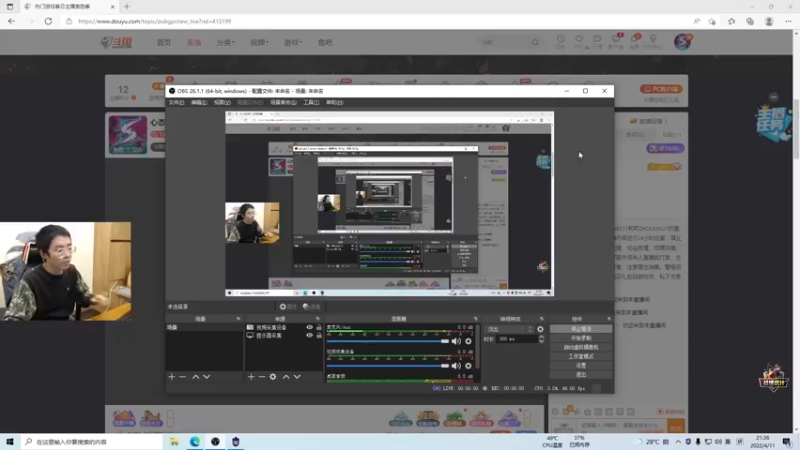Select the scene item in Scenes list

coord(204,327)
